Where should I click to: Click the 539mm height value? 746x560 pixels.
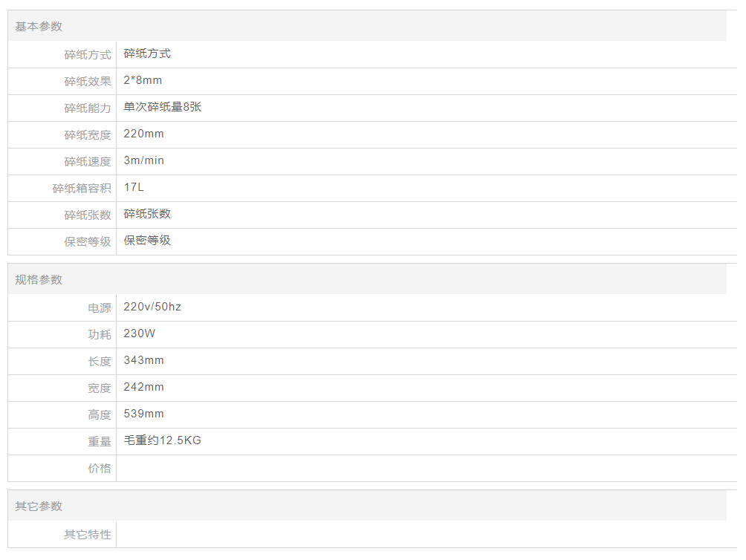click(144, 414)
